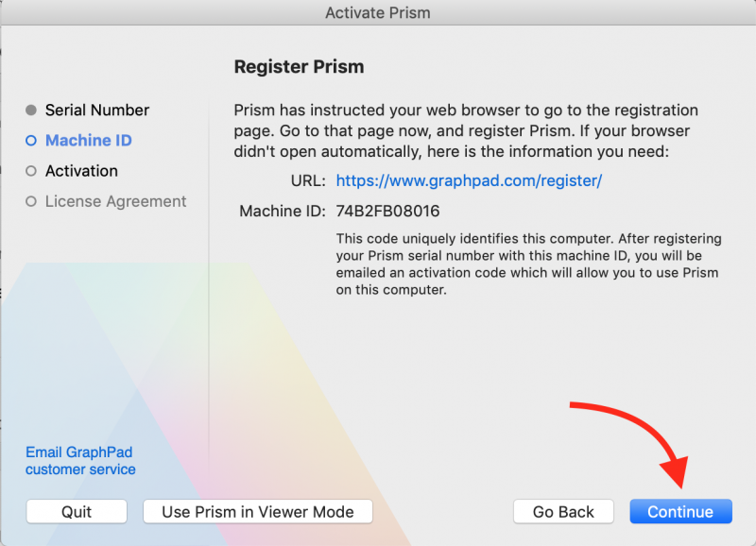Screen dimensions: 756x546
Task: Open Email GraphPad customer service link
Action: [x=80, y=461]
